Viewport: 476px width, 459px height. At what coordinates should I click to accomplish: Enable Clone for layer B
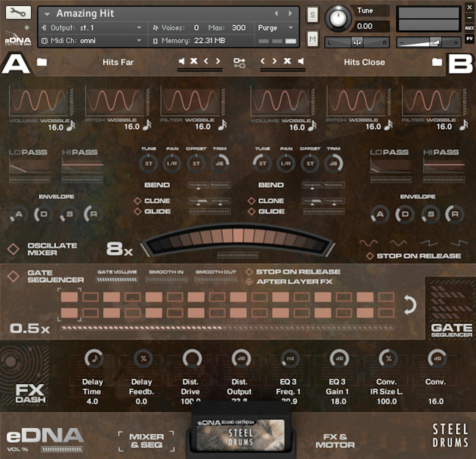coord(252,201)
